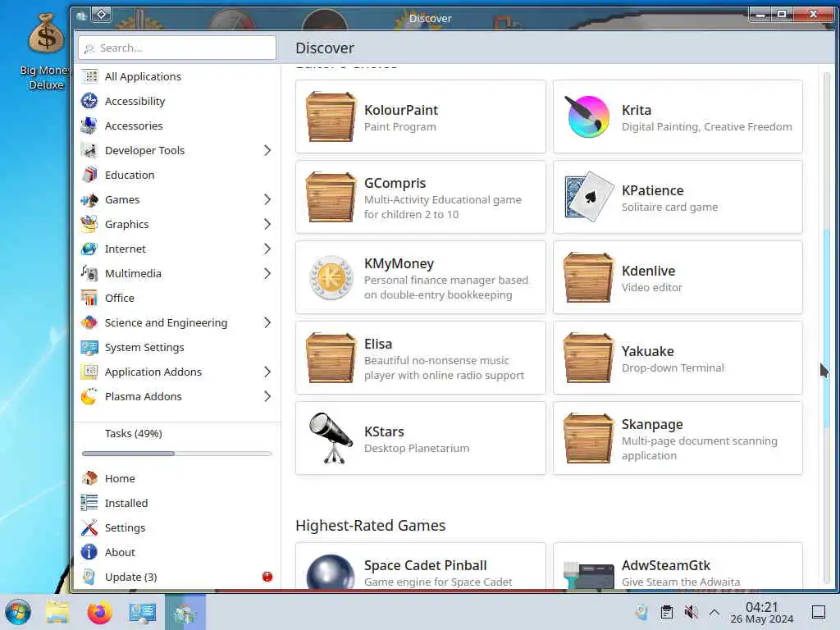This screenshot has width=840, height=630.
Task: Click the Elisa crate icon
Action: tap(331, 358)
